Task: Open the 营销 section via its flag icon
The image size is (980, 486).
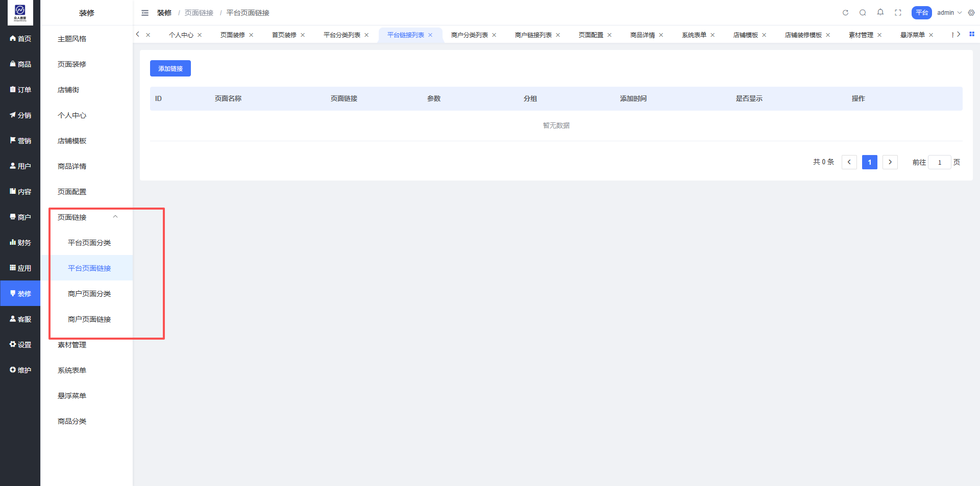Action: coord(20,140)
